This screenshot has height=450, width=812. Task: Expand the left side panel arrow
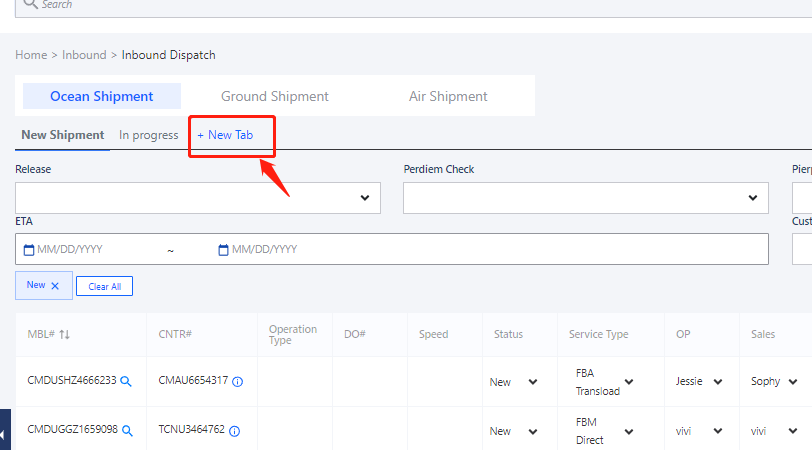click(5, 434)
